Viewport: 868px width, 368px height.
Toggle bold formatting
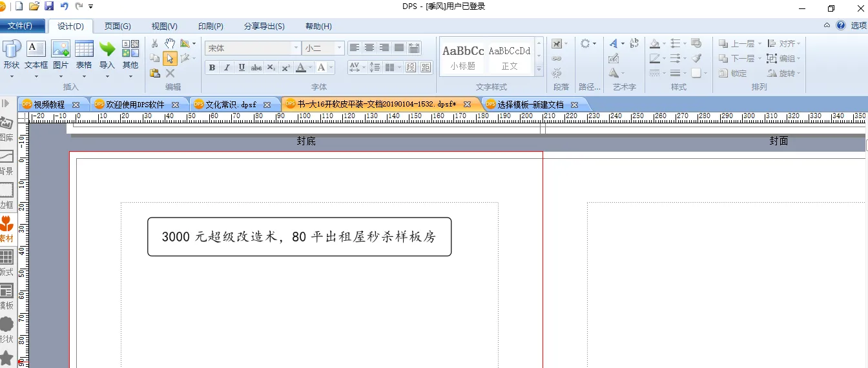212,67
